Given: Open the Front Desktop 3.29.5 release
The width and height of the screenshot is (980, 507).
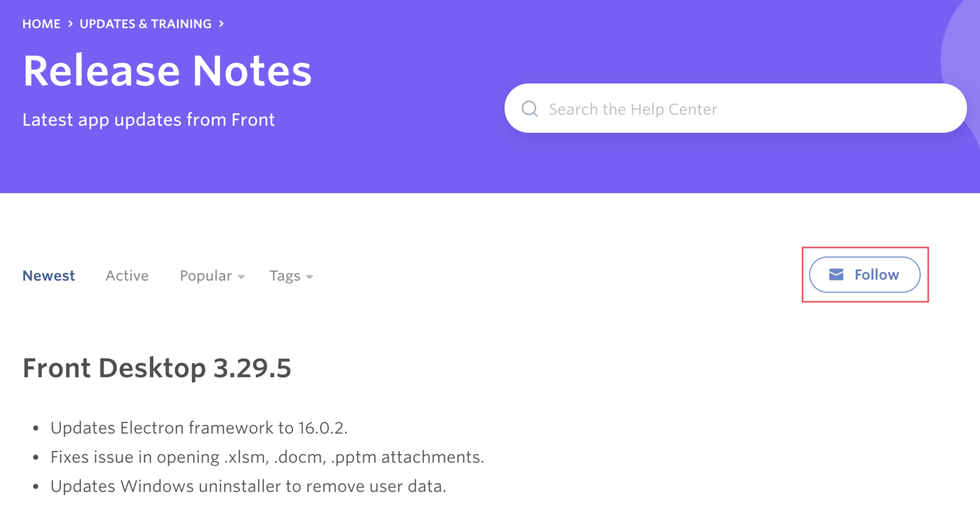Looking at the screenshot, I should click(x=157, y=368).
